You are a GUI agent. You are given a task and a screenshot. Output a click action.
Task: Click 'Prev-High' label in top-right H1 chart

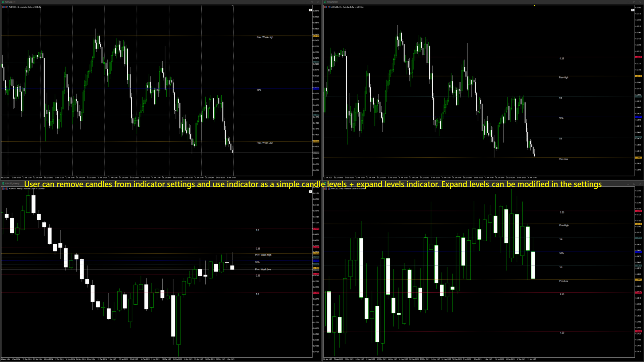coord(563,77)
